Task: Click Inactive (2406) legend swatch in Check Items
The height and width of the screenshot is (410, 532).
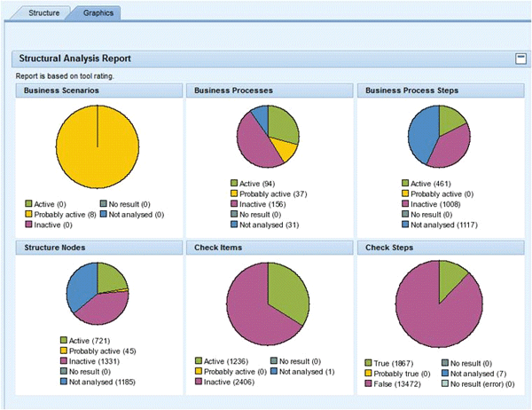Action: point(199,382)
